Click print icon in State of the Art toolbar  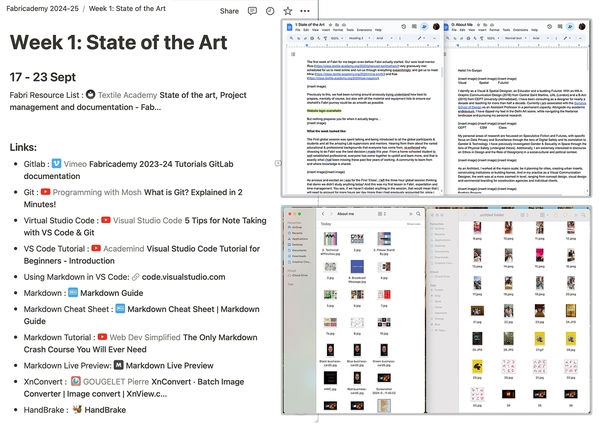click(312, 38)
